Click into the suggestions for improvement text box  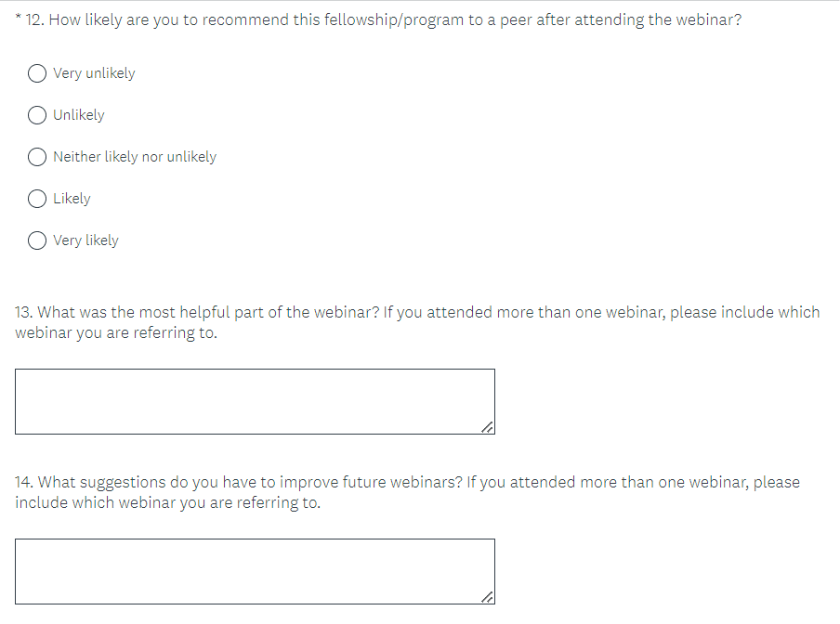click(254, 571)
